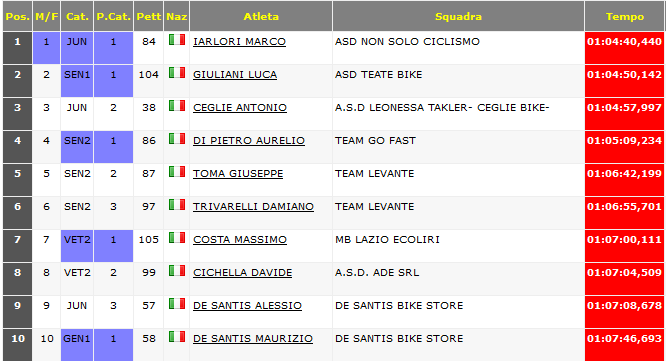This screenshot has height=361, width=666.
Task: Select the Pos. column header
Action: (x=17, y=16)
